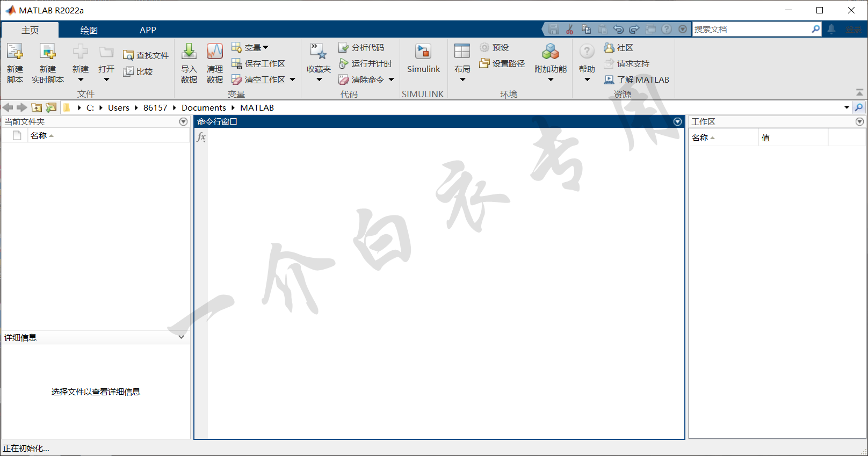Click 运行并计时 run and time
Viewport: 868px width, 456px height.
(x=365, y=63)
